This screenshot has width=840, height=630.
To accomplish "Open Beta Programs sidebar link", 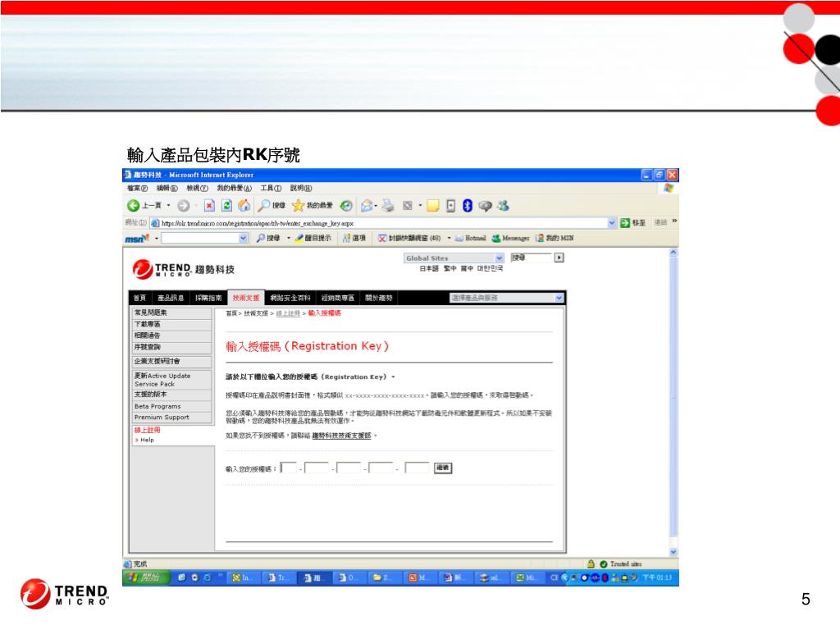I will pyautogui.click(x=171, y=407).
